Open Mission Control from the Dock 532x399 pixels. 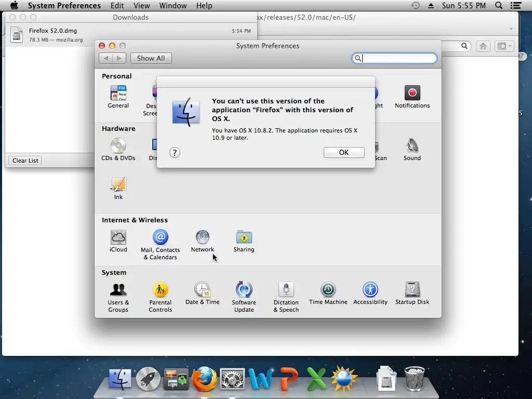pyautogui.click(x=176, y=379)
